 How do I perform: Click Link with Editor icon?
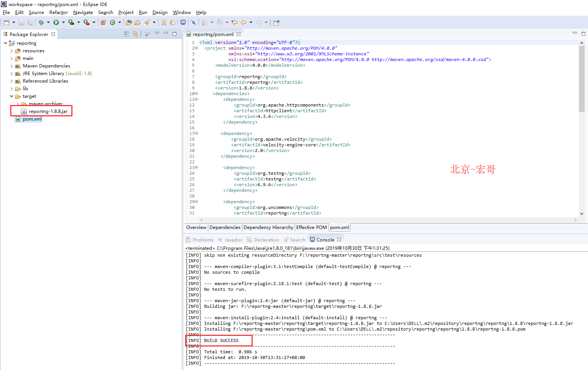pos(135,34)
